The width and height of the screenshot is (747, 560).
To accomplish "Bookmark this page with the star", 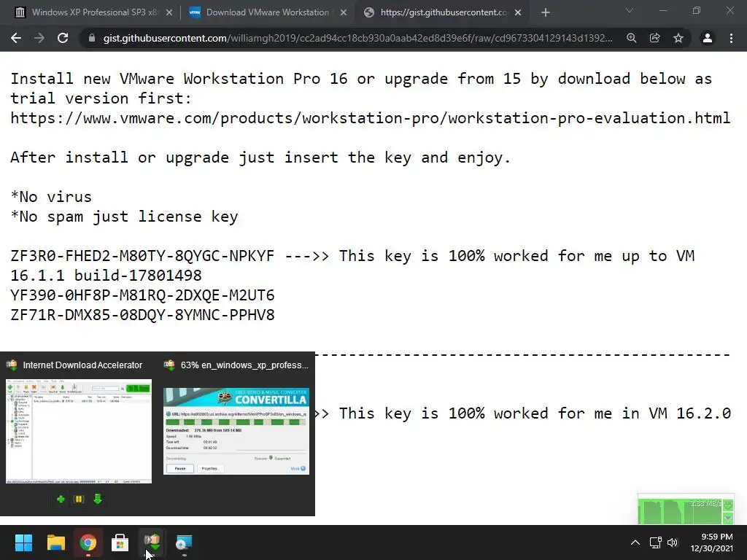I will pyautogui.click(x=678, y=38).
